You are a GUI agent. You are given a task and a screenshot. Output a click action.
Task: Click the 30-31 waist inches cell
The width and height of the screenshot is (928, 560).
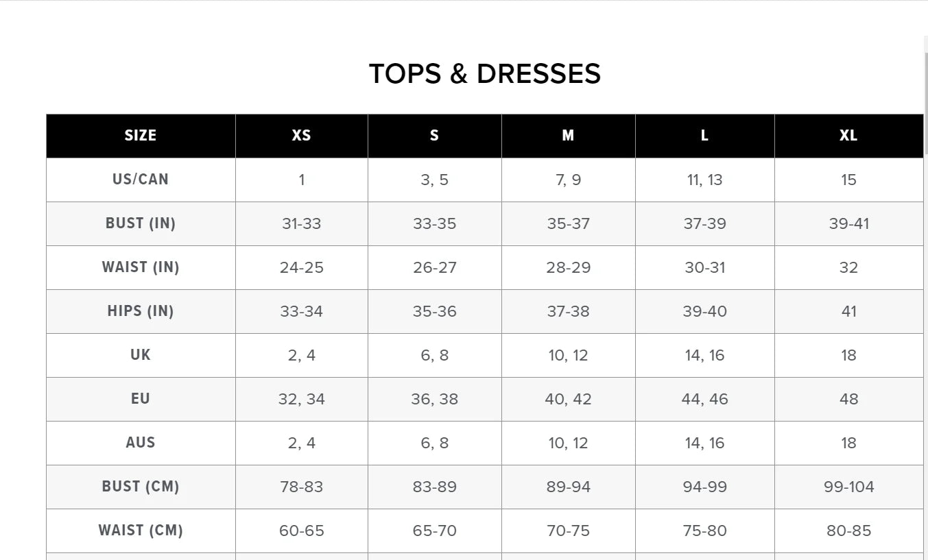tap(704, 267)
